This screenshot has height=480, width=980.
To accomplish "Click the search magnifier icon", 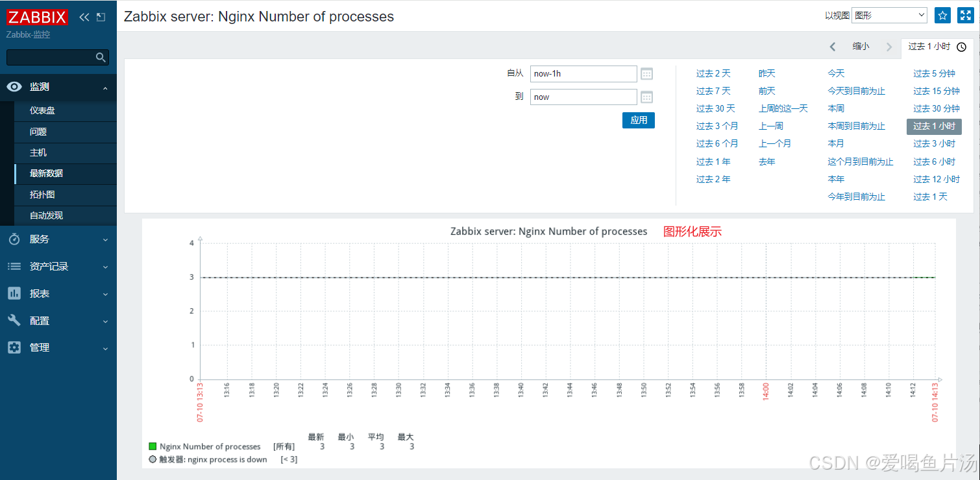I will [x=101, y=57].
